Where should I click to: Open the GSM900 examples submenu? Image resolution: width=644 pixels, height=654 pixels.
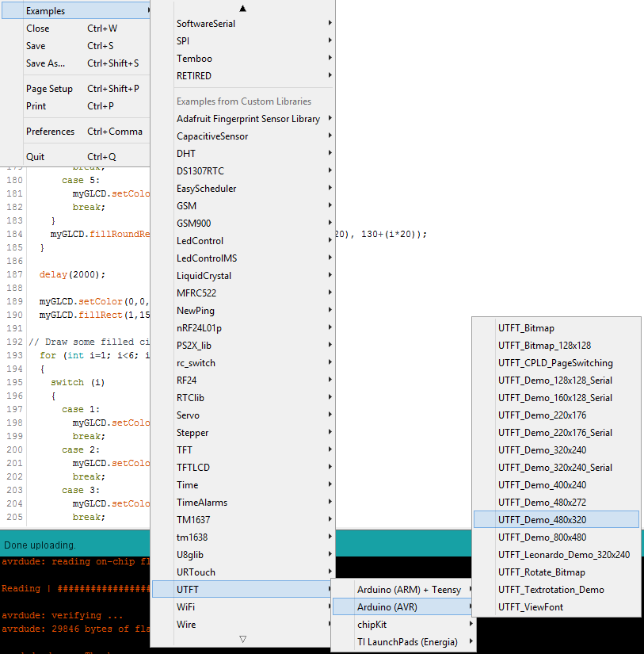242,224
